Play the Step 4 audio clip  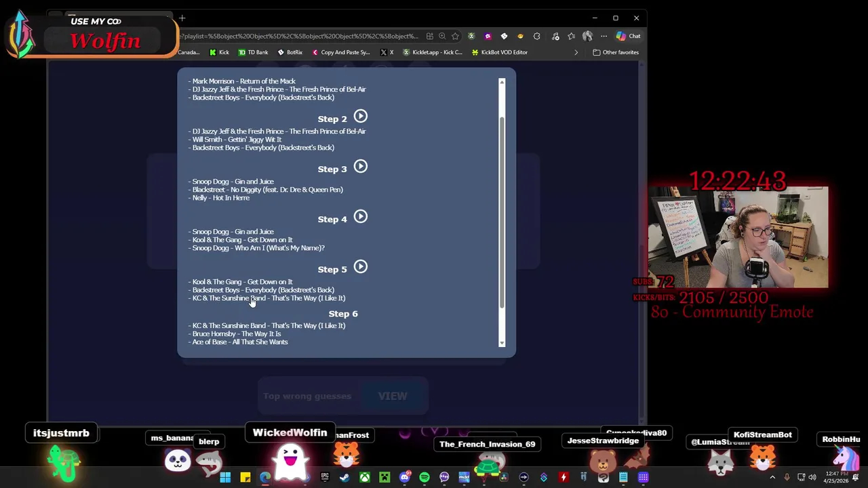tap(360, 217)
